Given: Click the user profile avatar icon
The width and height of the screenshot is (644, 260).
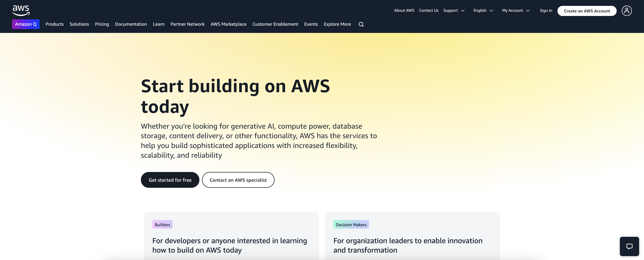Looking at the screenshot, I should pyautogui.click(x=627, y=11).
